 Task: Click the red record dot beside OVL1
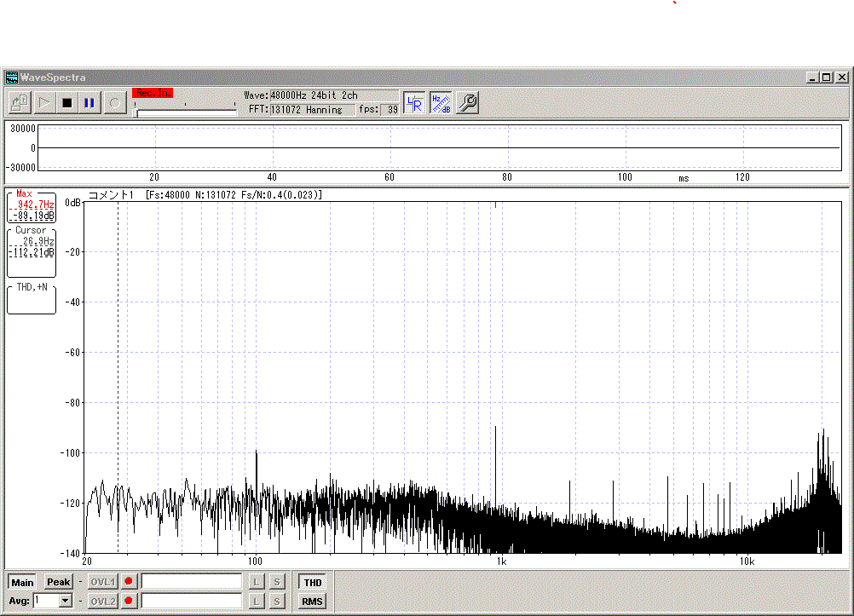click(x=129, y=581)
